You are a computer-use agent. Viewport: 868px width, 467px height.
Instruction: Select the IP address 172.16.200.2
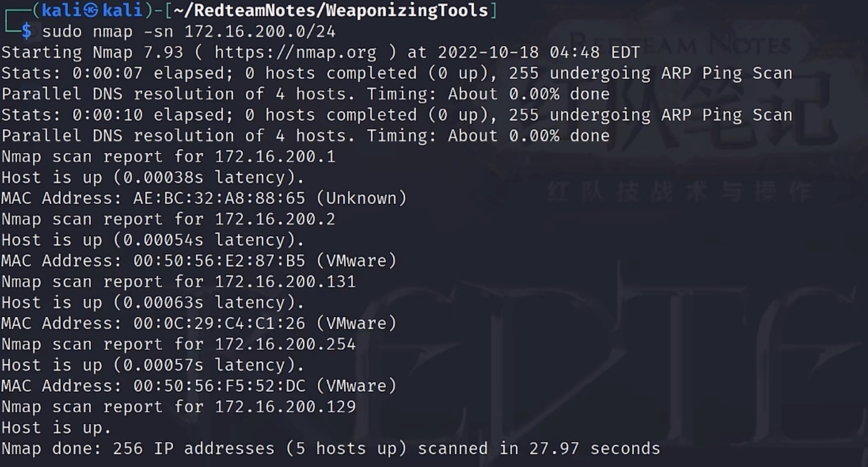coord(275,219)
